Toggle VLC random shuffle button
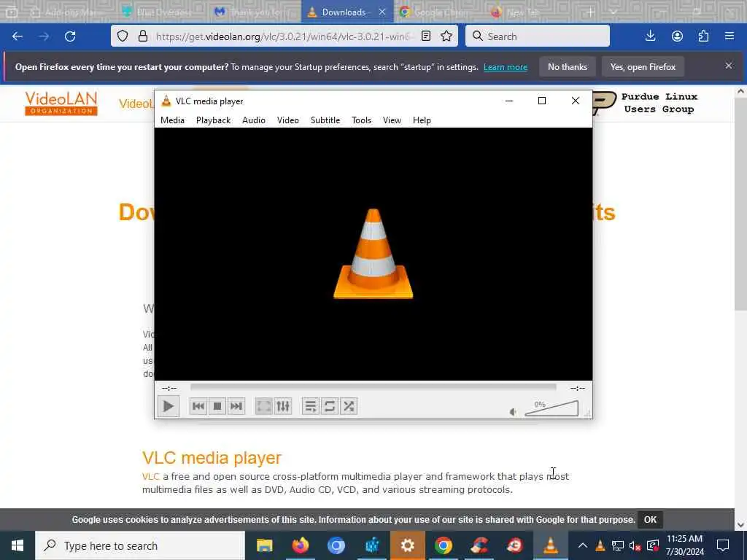 pos(349,406)
